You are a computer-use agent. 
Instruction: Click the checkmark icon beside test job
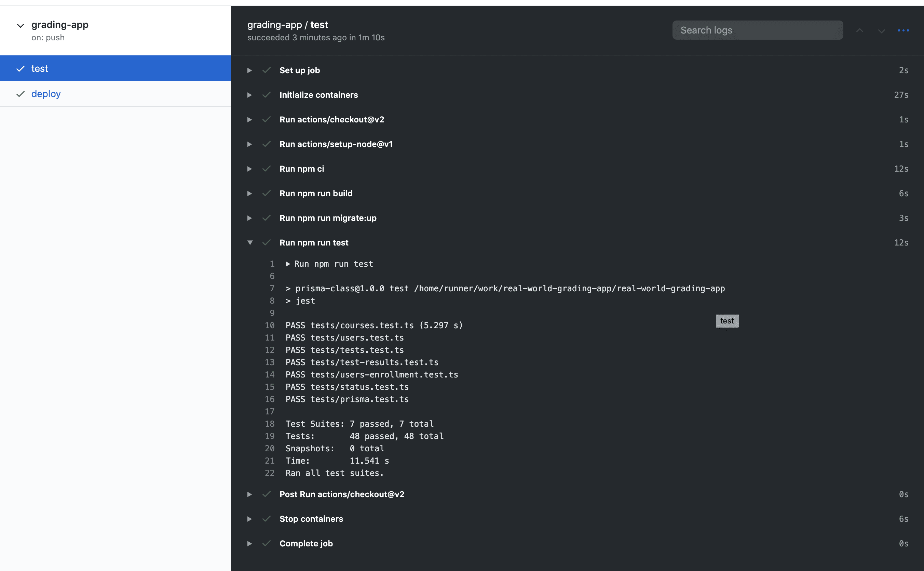pos(21,68)
